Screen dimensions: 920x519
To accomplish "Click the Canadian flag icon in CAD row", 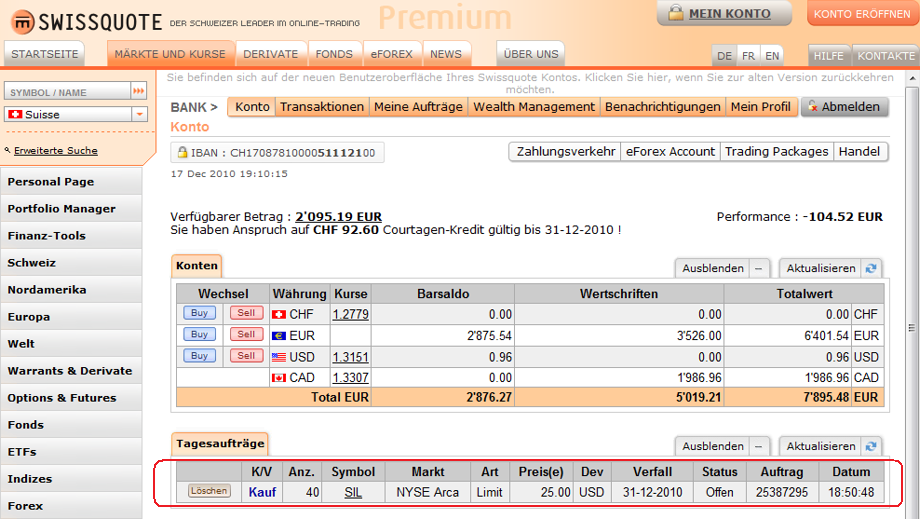I will [279, 378].
